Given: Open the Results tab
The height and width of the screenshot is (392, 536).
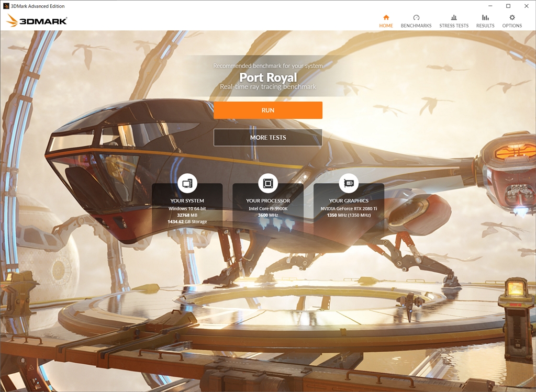Looking at the screenshot, I should pos(485,21).
